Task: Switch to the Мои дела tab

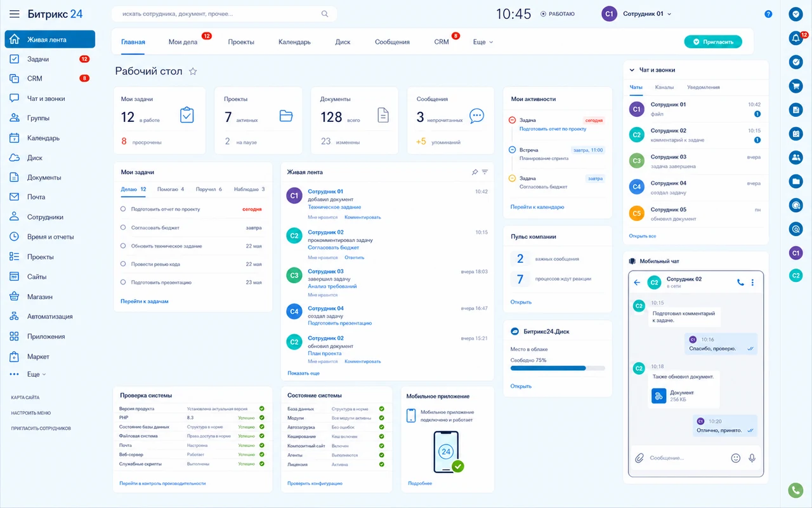Action: tap(183, 42)
